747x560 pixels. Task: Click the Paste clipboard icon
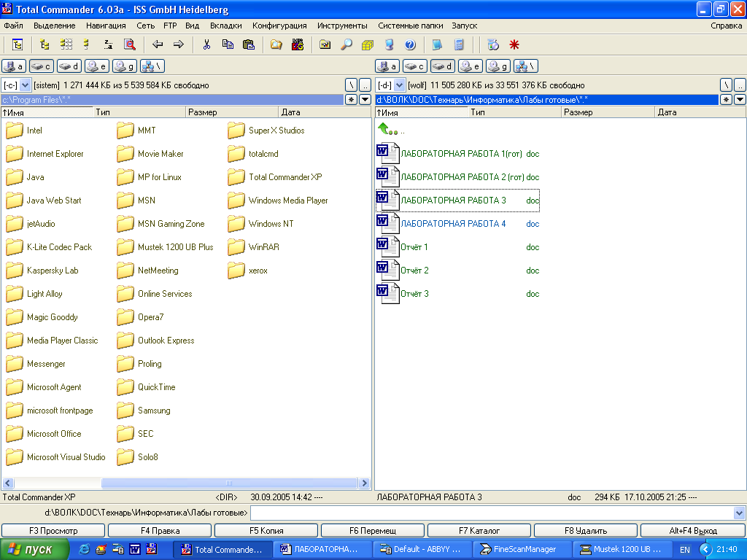249,44
